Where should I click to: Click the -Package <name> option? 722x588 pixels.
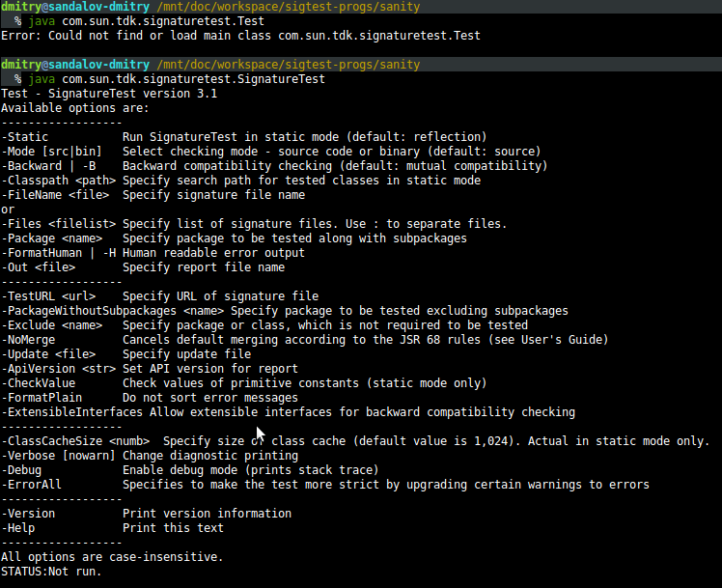coord(52,238)
